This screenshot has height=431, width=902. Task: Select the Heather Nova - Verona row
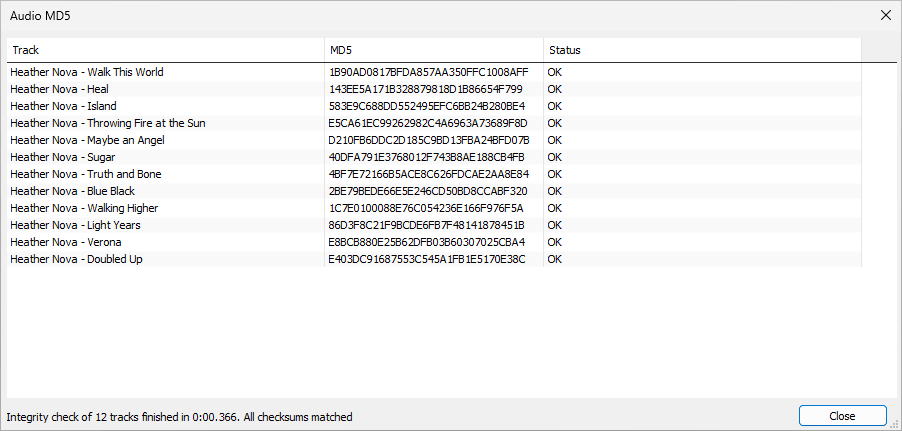click(66, 242)
